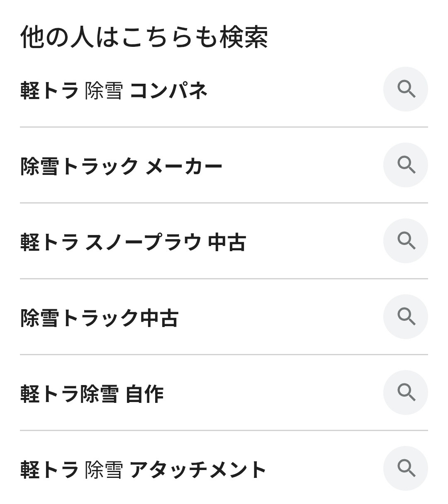
Task: Tap the search icon for 軽トラ スノープラウ 中古
Action: 405,241
